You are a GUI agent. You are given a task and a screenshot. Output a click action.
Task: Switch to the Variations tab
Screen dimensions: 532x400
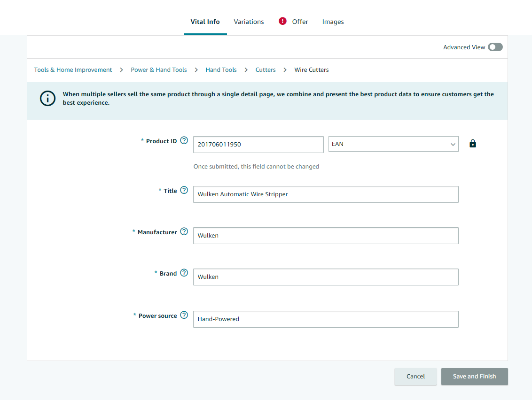pos(249,22)
